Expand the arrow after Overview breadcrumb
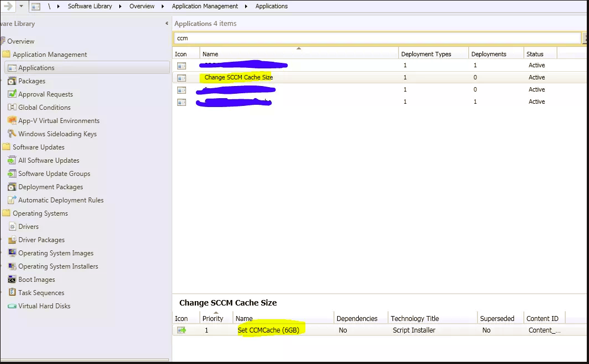 (x=163, y=7)
